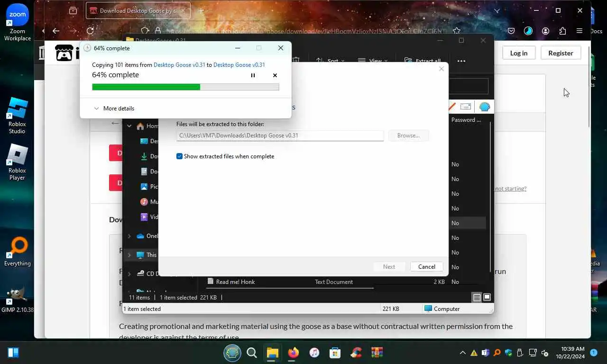
Task: Click the browser page vertical scrollbar
Action: 589,86
